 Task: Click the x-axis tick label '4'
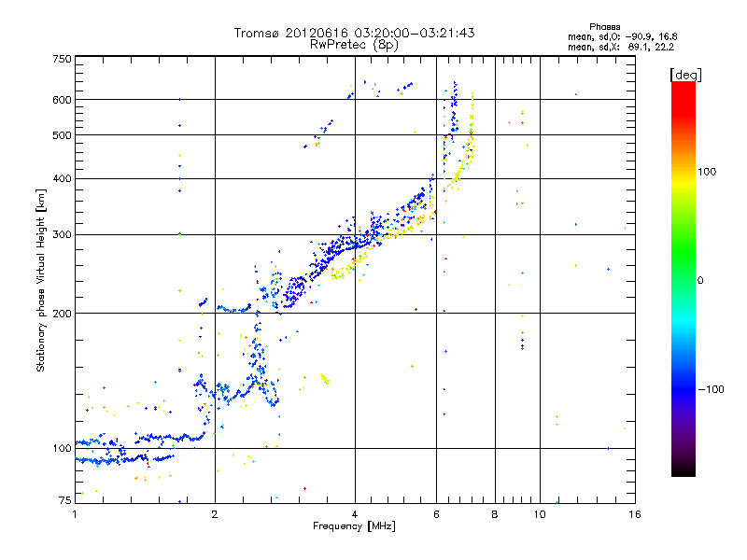pos(355,514)
